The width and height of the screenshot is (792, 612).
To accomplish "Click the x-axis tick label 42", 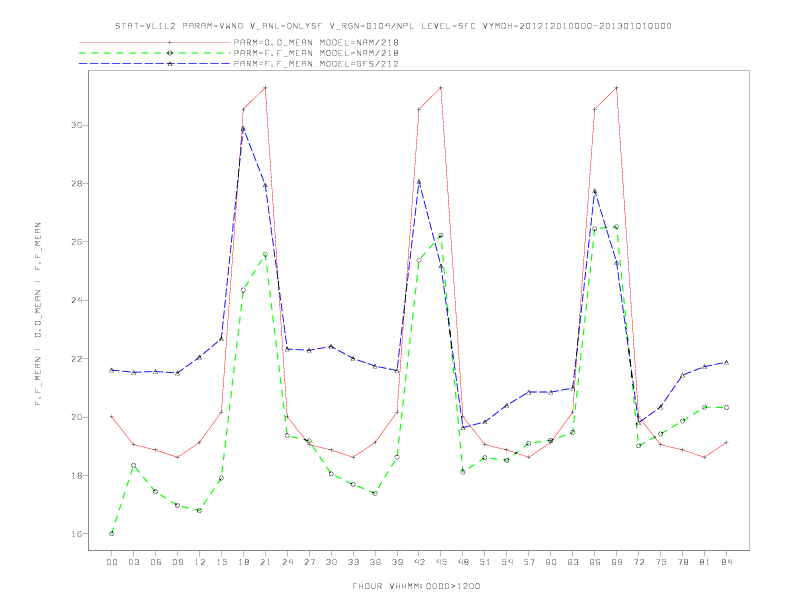I will point(419,562).
